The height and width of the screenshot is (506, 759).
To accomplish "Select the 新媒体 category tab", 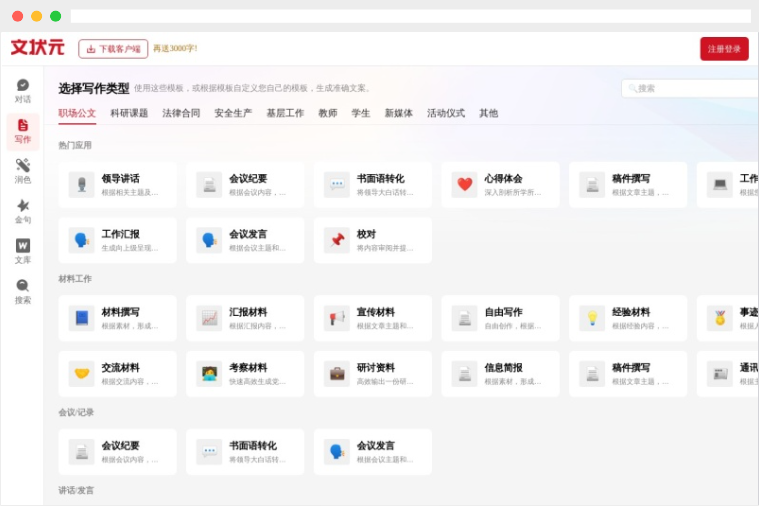I will (398, 113).
